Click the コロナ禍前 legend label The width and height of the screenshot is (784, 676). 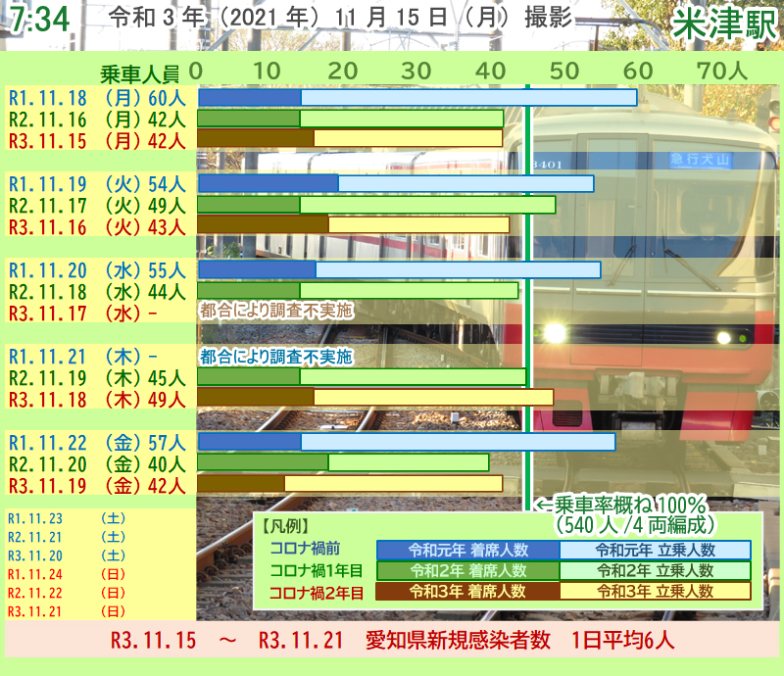[305, 549]
